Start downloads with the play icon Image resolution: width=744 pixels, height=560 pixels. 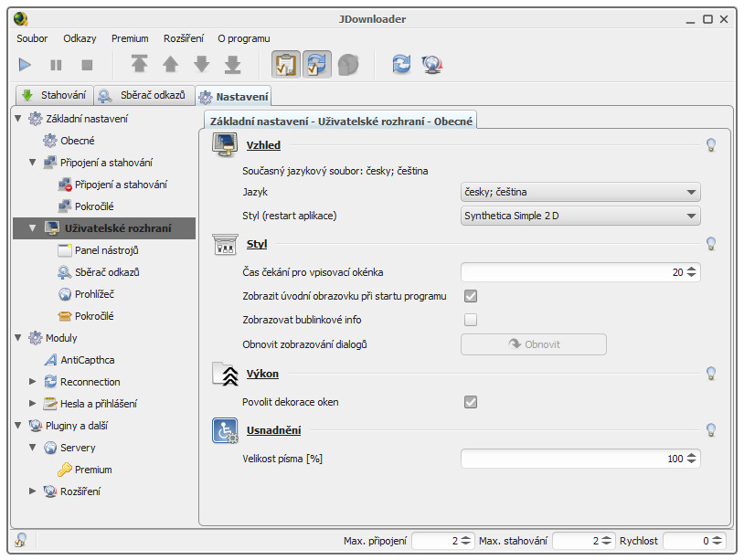click(x=25, y=65)
